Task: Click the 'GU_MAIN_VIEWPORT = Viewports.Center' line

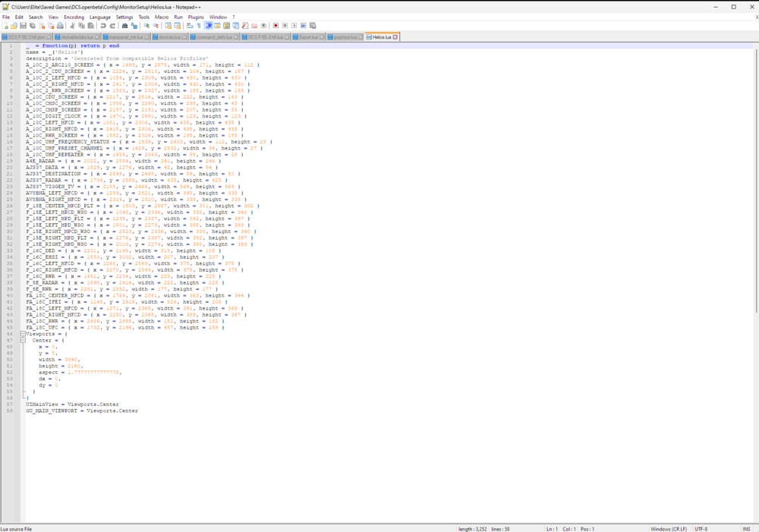Action: [x=82, y=411]
